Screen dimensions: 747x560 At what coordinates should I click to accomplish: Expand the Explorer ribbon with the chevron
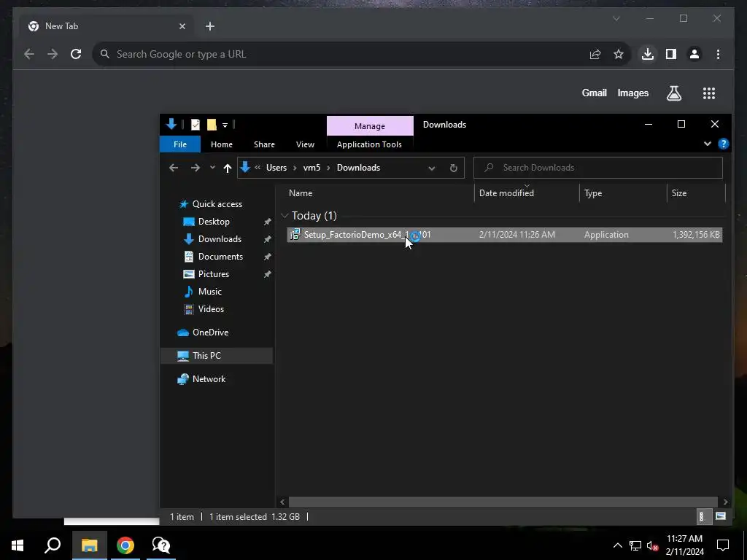(x=708, y=144)
